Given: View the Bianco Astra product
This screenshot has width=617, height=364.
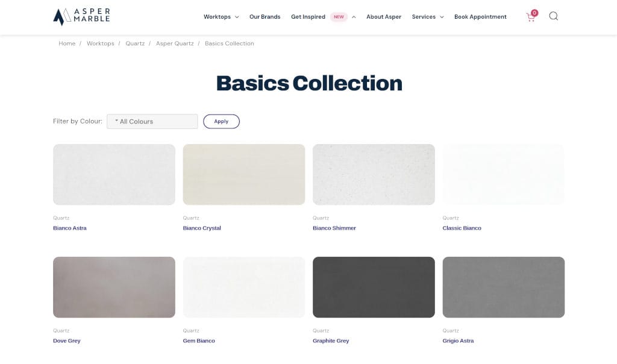Looking at the screenshot, I should coord(69,228).
